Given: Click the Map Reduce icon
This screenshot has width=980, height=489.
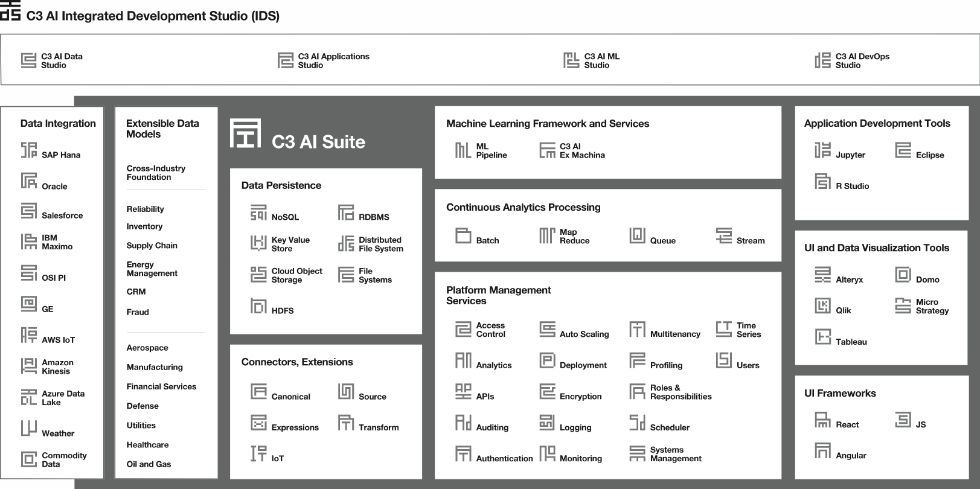Looking at the screenshot, I should pyautogui.click(x=547, y=235).
